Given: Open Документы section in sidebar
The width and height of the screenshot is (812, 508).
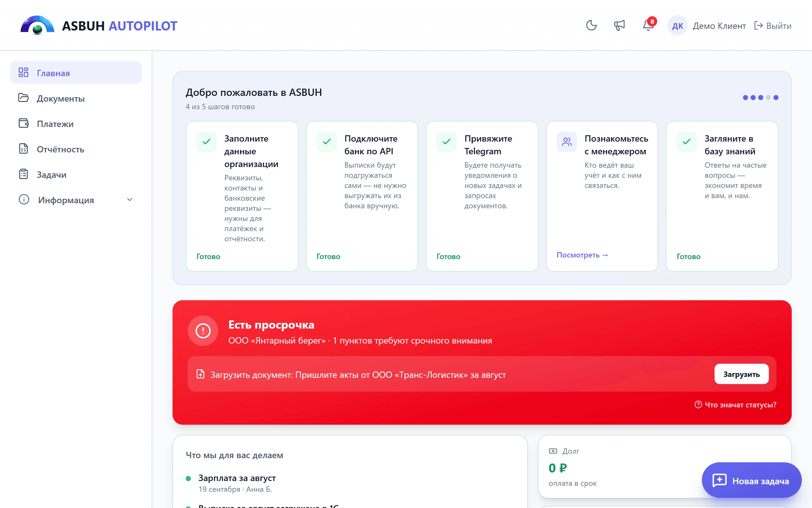Looking at the screenshot, I should coord(76,98).
